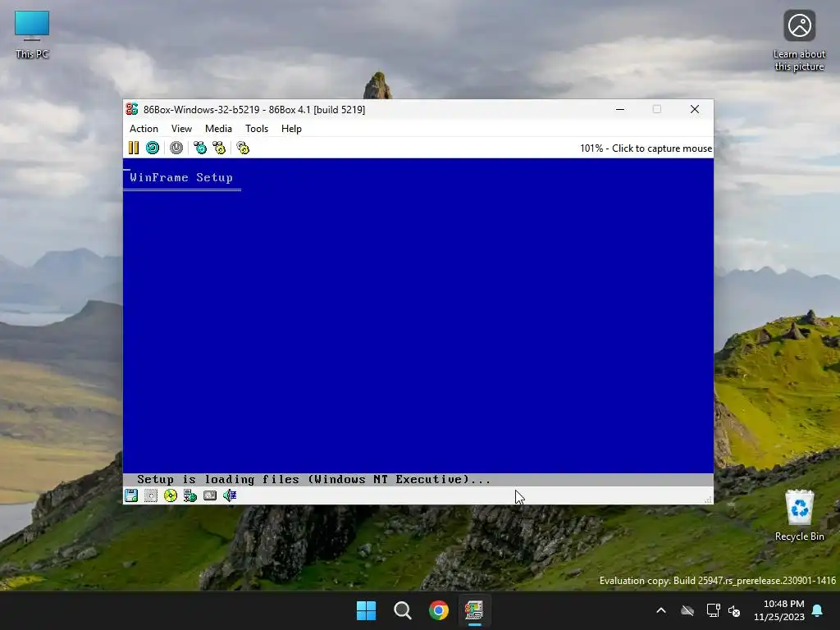
Task: Open the Media menu
Action: [218, 129]
